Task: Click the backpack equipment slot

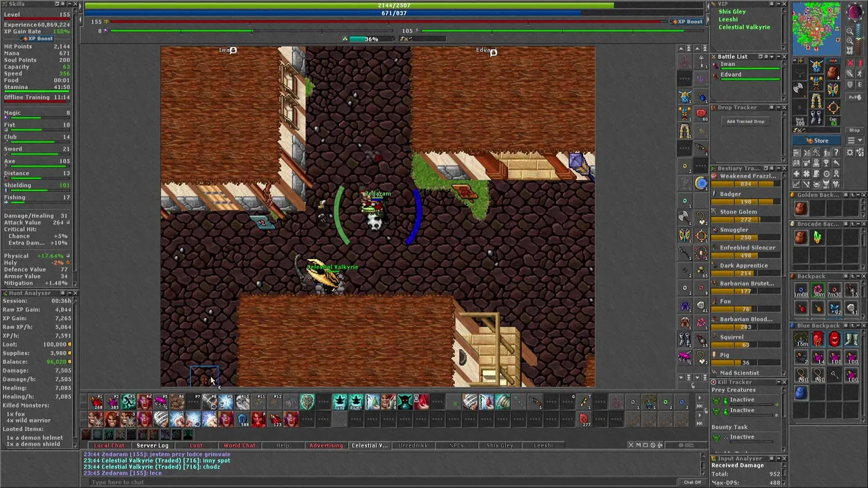Action: [x=833, y=72]
